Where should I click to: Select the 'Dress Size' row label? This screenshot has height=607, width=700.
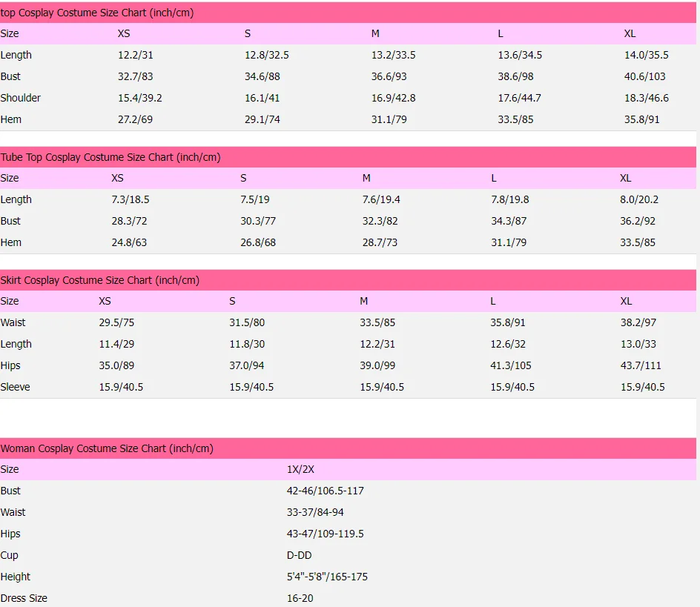point(24,598)
